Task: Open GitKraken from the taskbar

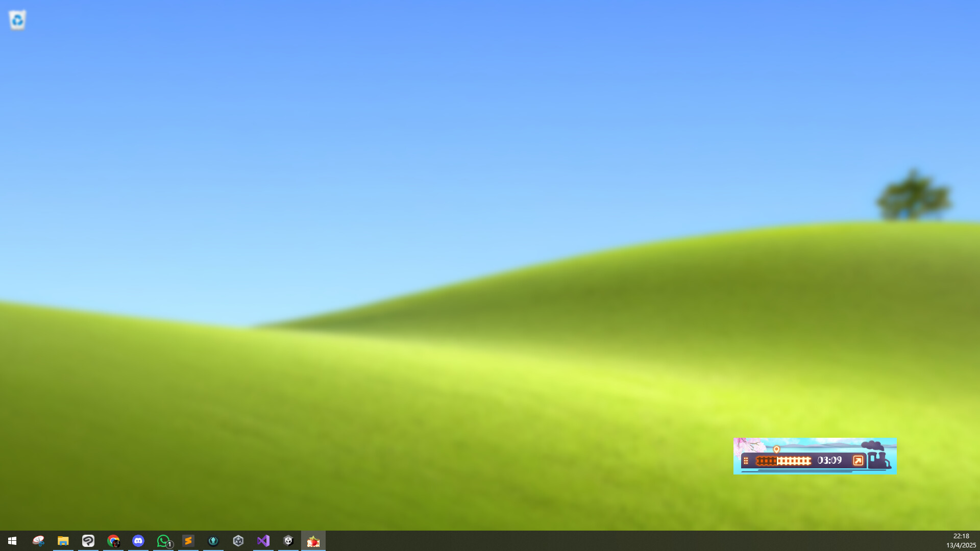Action: click(213, 541)
